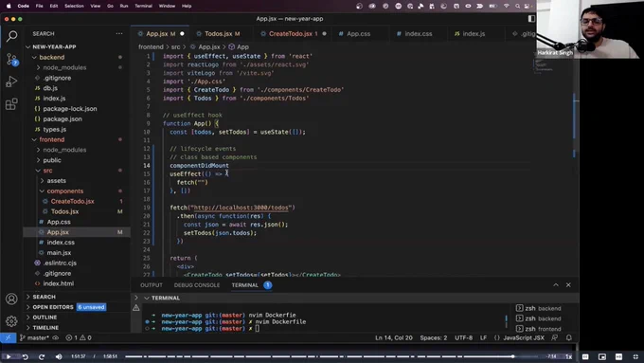Open the DEBUG CONSOLE panel tab

tap(197, 285)
